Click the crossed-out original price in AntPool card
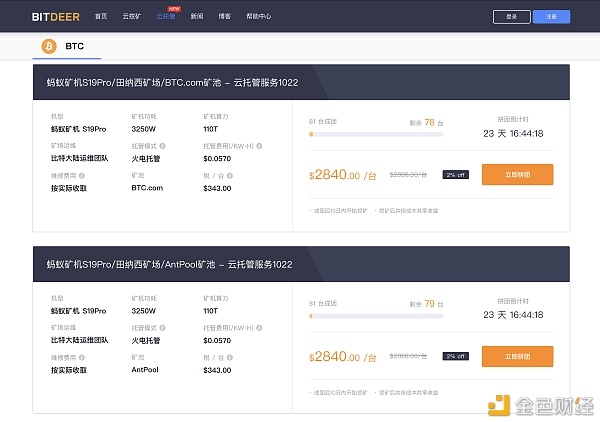The width and height of the screenshot is (600, 422). click(x=408, y=356)
